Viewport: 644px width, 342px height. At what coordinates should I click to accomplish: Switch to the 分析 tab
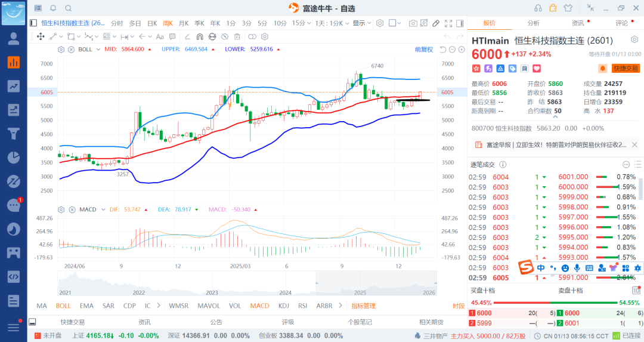pyautogui.click(x=534, y=23)
